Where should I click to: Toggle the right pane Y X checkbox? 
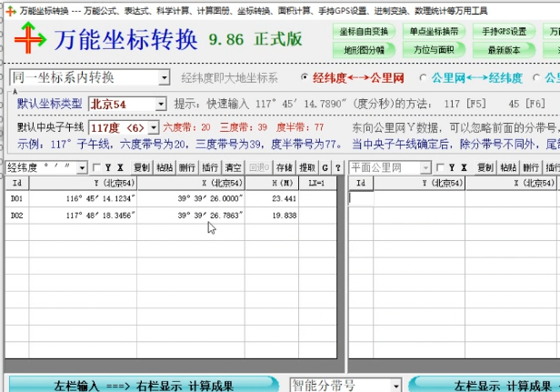pos(440,167)
